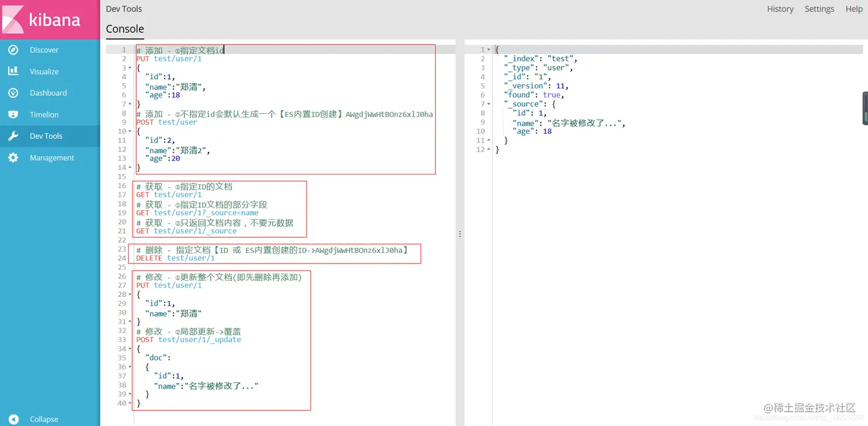Click the "GET test/user/1" request on line 17
The width and height of the screenshot is (868, 426).
pos(169,195)
